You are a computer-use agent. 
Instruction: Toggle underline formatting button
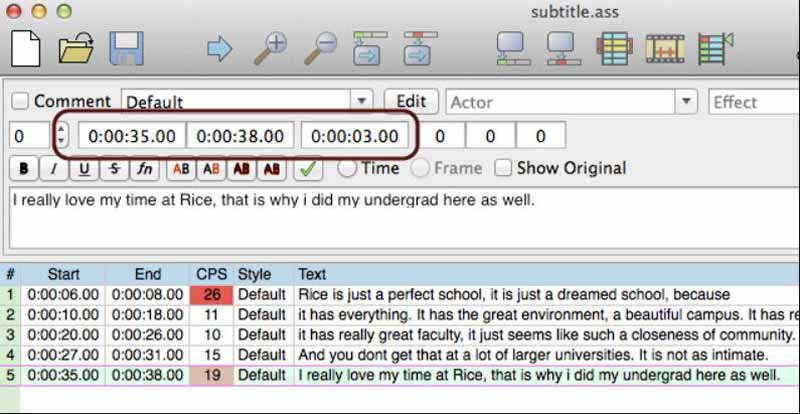[84, 169]
